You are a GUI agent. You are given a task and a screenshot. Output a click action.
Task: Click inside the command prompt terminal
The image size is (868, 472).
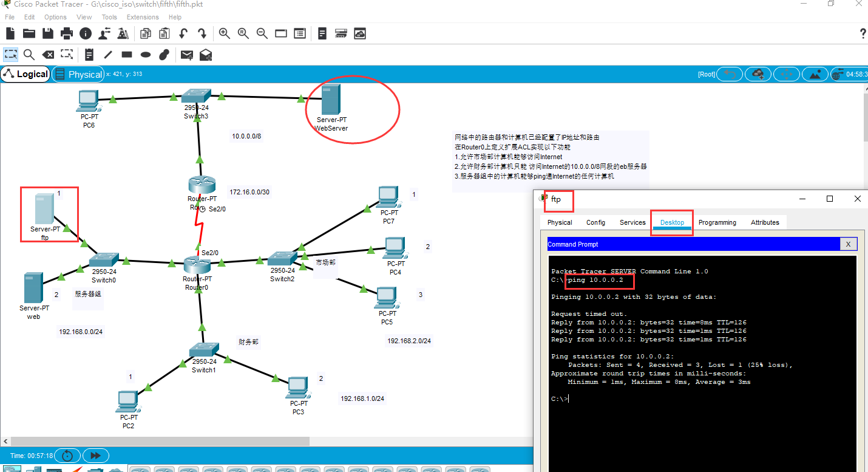click(702, 364)
